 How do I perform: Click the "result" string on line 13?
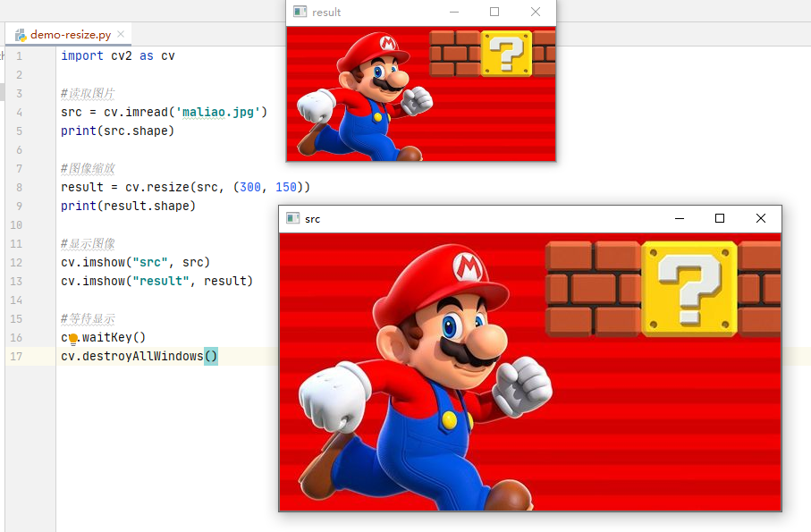[161, 281]
